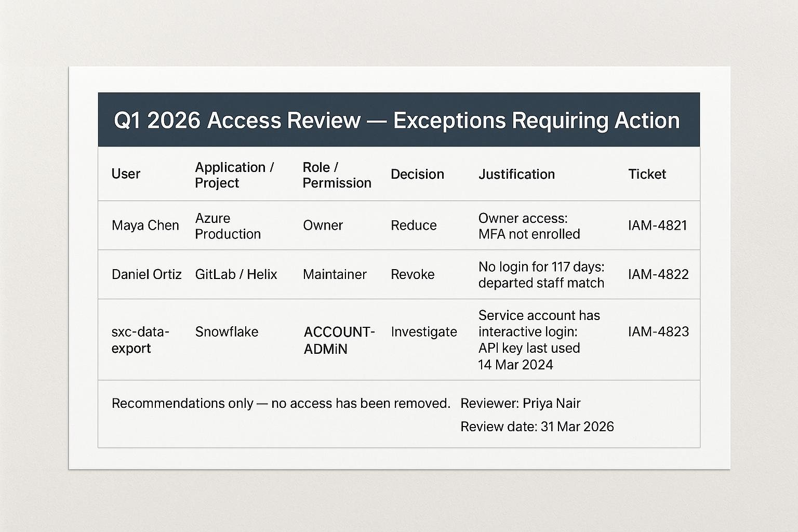
Task: Select the "Maintainer" role cell
Action: (x=335, y=274)
